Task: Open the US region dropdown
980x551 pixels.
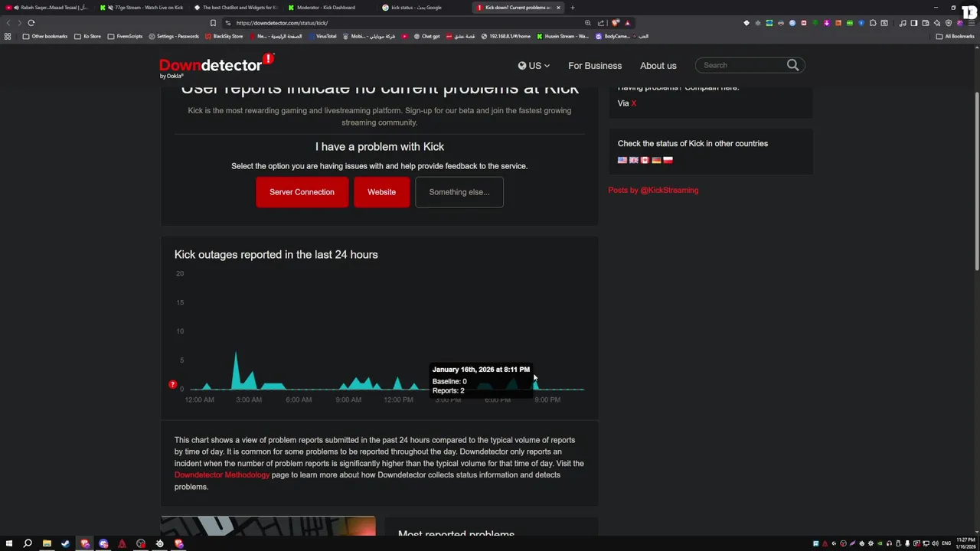Action: coord(534,66)
